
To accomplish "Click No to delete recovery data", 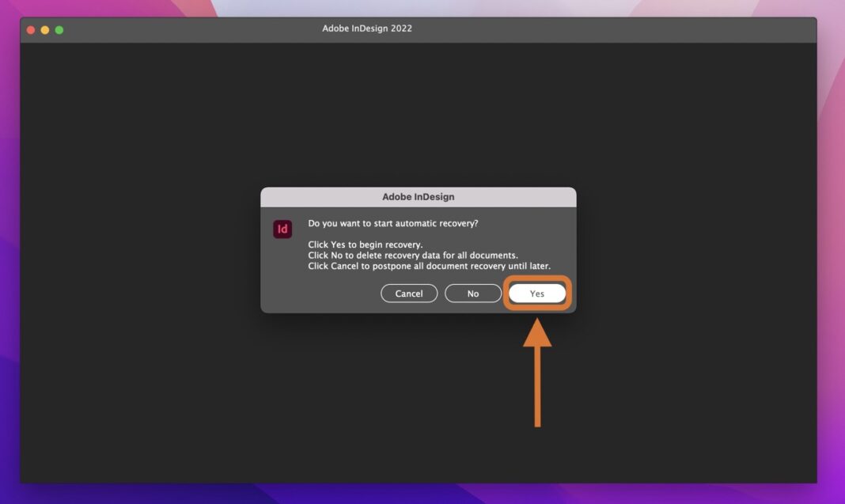I will (x=473, y=293).
